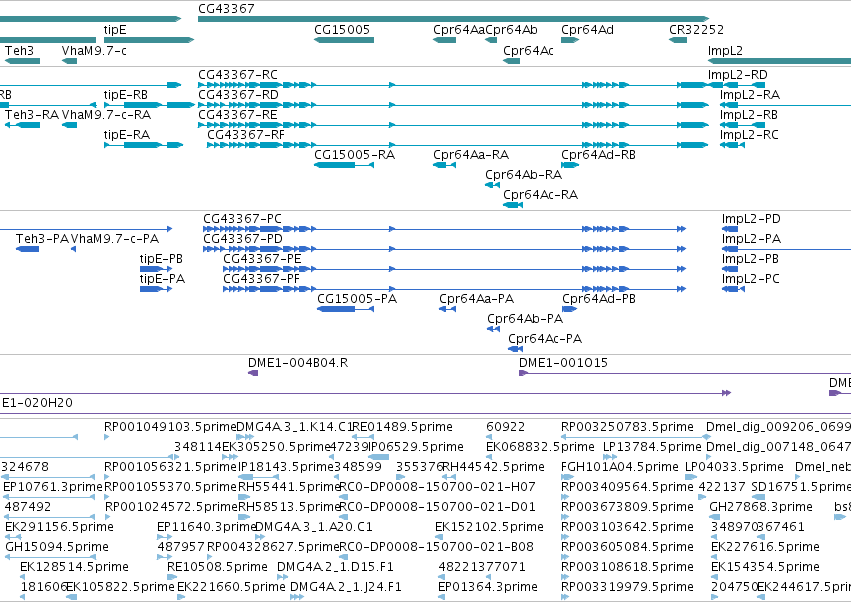Select the Cpr64Ac-PA protein label

[545, 339]
